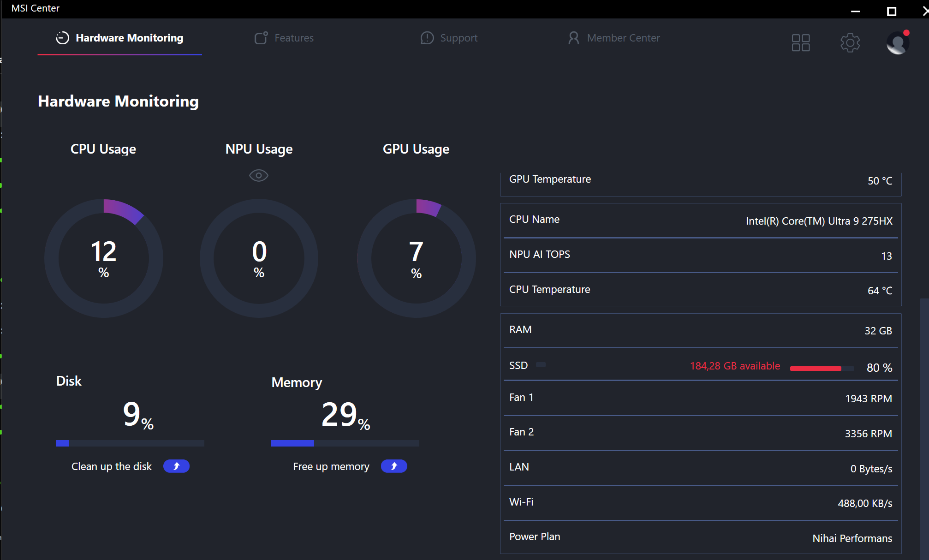Click the GPU Usage 7% gauge

tap(416, 258)
